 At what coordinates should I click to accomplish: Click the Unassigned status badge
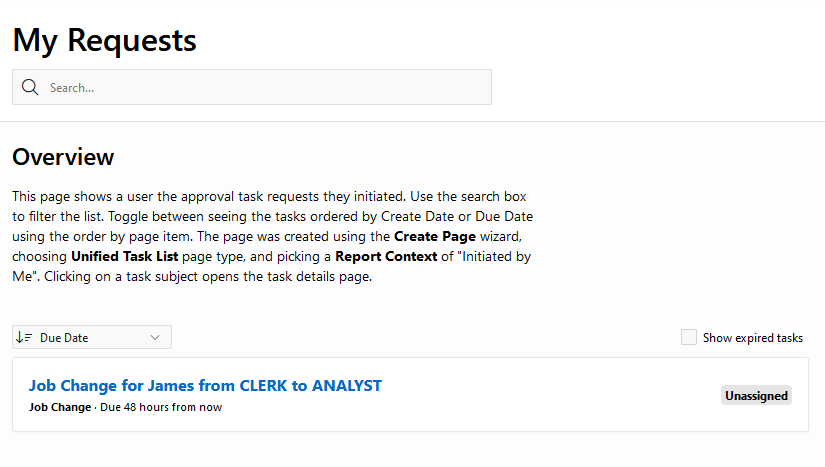(756, 395)
